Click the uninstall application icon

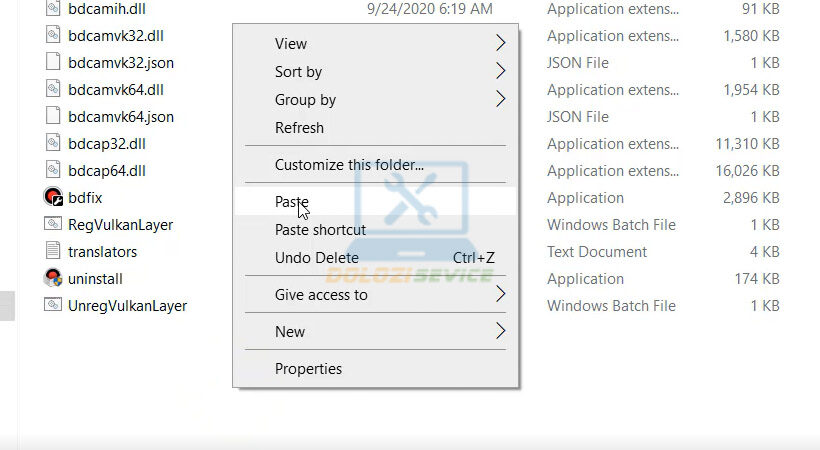(x=54, y=278)
